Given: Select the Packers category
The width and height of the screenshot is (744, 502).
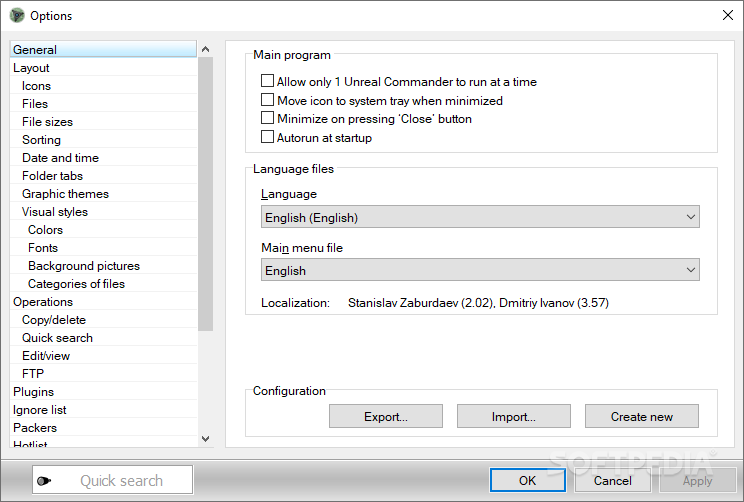Looking at the screenshot, I should click(x=103, y=428).
